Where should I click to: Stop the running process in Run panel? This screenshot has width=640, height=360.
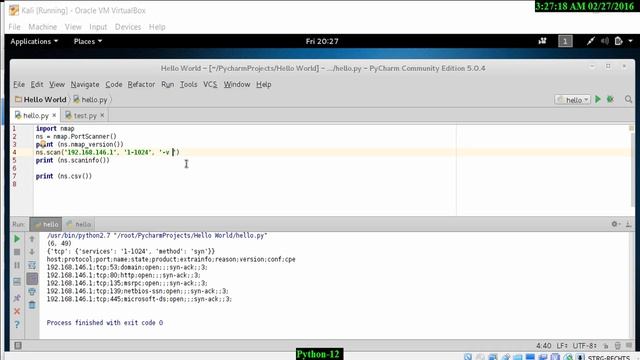click(17, 252)
